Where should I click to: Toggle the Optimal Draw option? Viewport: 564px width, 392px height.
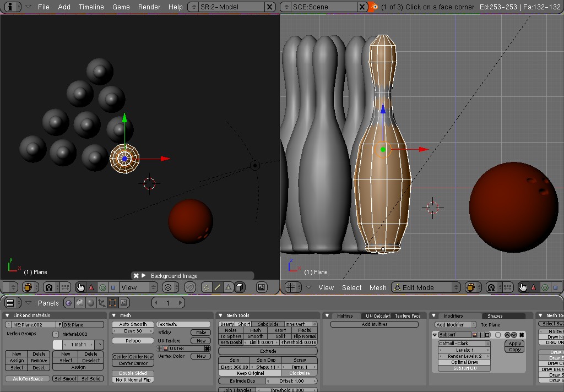pyautogui.click(x=464, y=362)
